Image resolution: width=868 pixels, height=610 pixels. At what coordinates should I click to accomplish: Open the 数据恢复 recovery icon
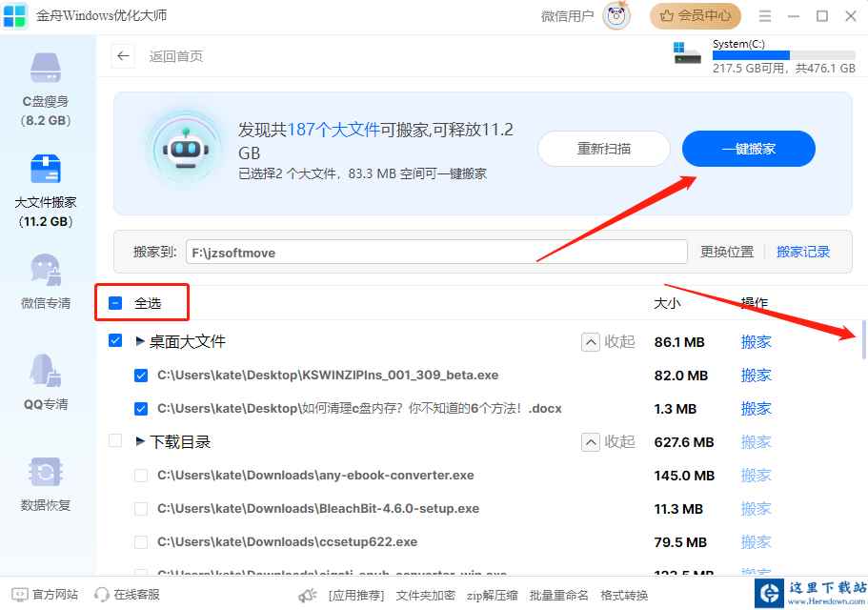point(46,472)
